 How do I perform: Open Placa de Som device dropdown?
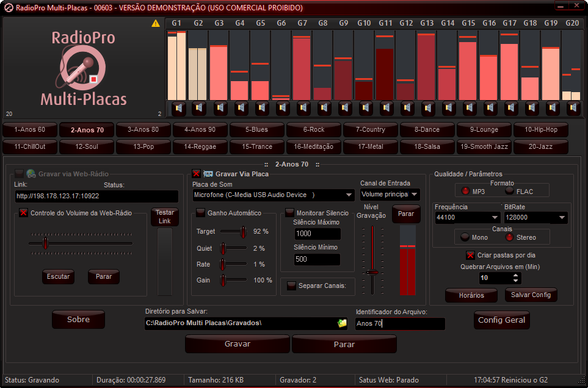(x=274, y=195)
